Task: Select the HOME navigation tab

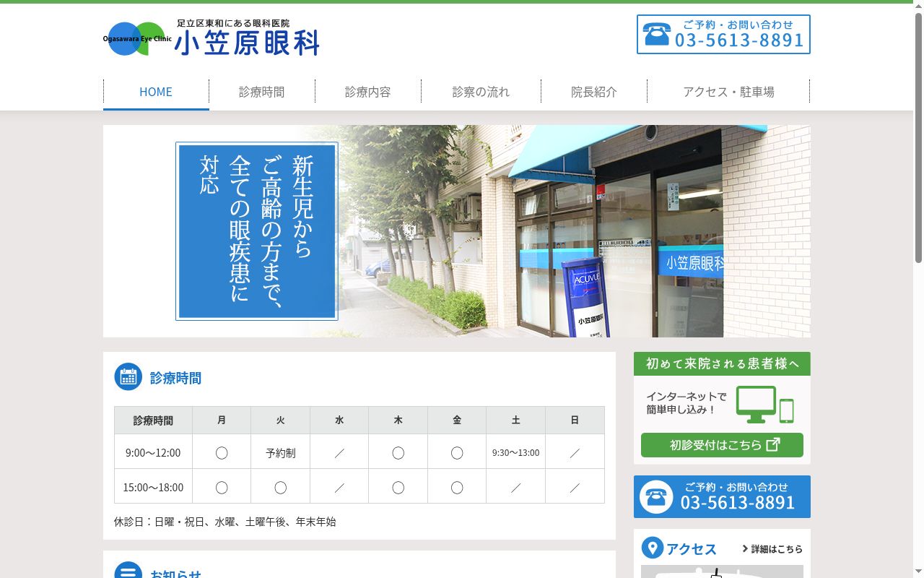Action: pos(156,92)
